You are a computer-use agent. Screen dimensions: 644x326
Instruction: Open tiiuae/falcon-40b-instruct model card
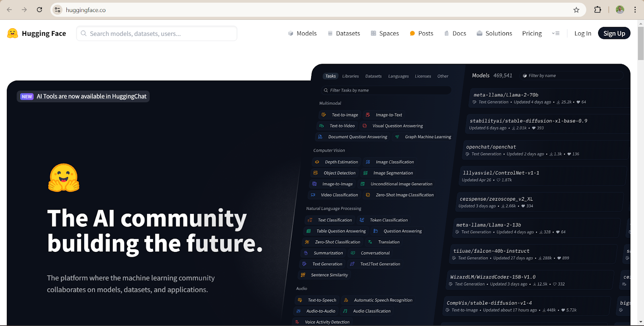click(534, 254)
